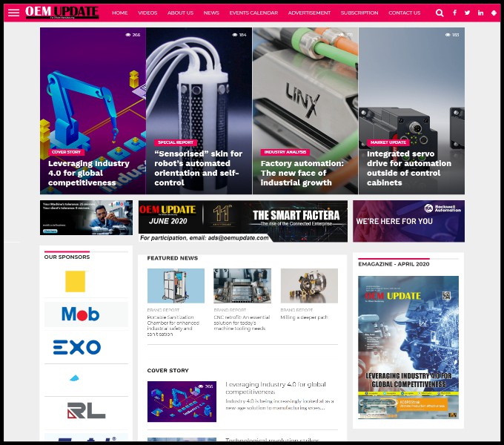Click Rockwell Automation We're Here banner
The width and height of the screenshot is (504, 445).
click(x=408, y=221)
